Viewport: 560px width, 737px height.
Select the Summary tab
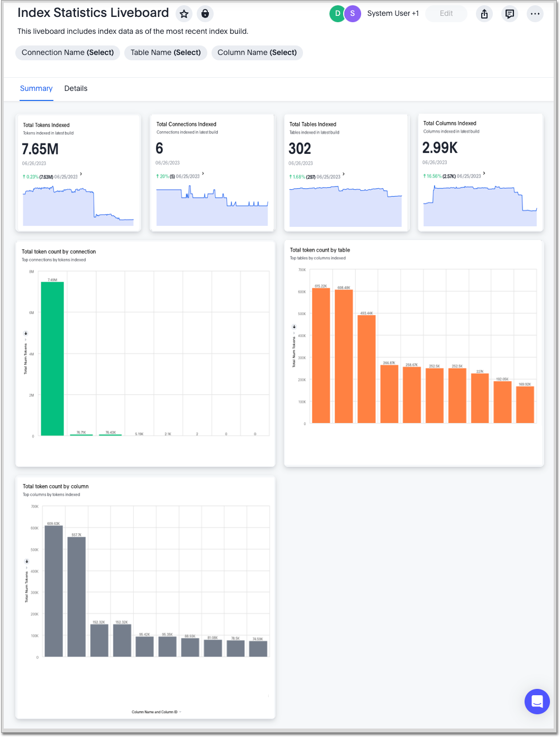pyautogui.click(x=36, y=88)
